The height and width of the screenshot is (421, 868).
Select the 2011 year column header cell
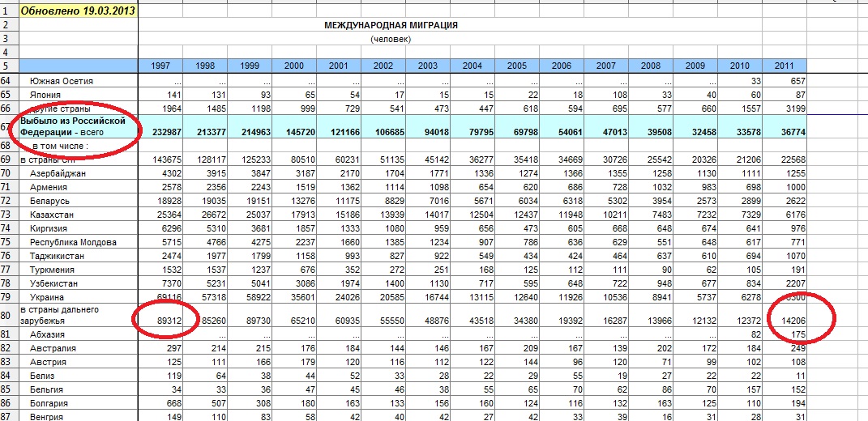784,66
